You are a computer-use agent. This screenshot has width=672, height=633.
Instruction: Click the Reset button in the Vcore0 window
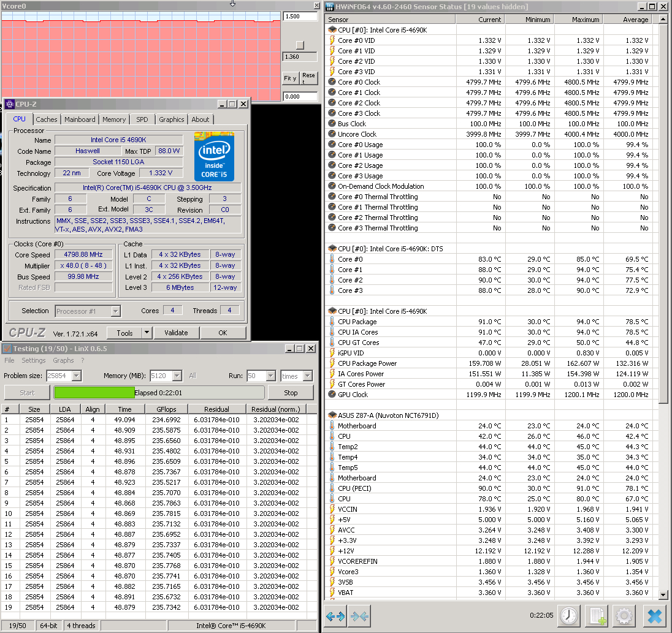tap(308, 78)
